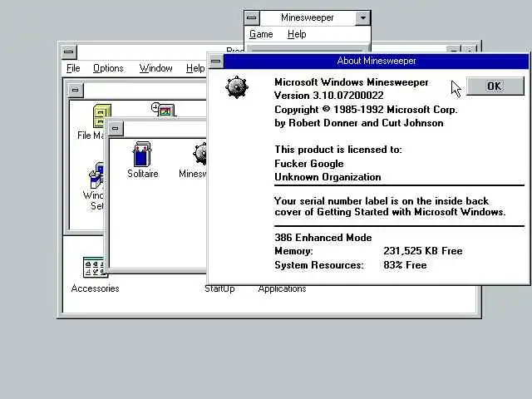
Task: Open Program Manager Help menu
Action: 195,68
